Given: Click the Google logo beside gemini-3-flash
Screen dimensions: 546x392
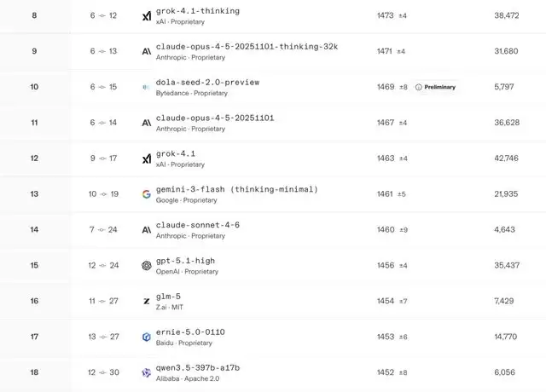Looking at the screenshot, I should coord(147,194).
